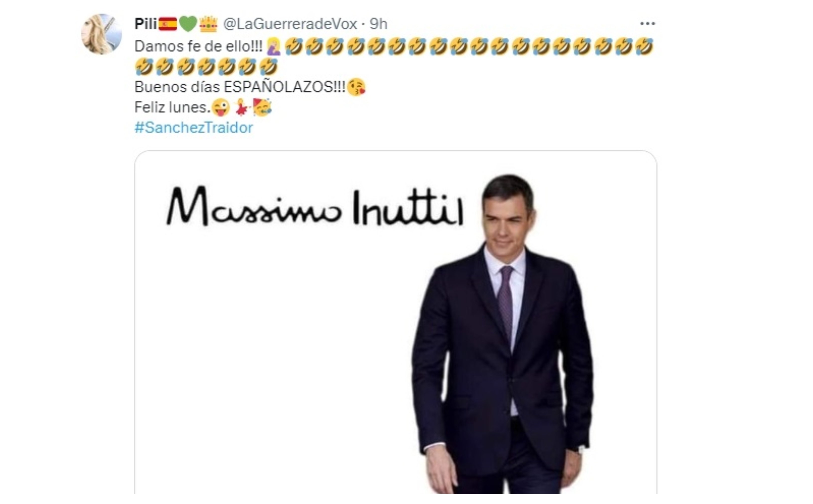Click the winking tongue emoji after 'Feliz lunes.'

pos(221,108)
